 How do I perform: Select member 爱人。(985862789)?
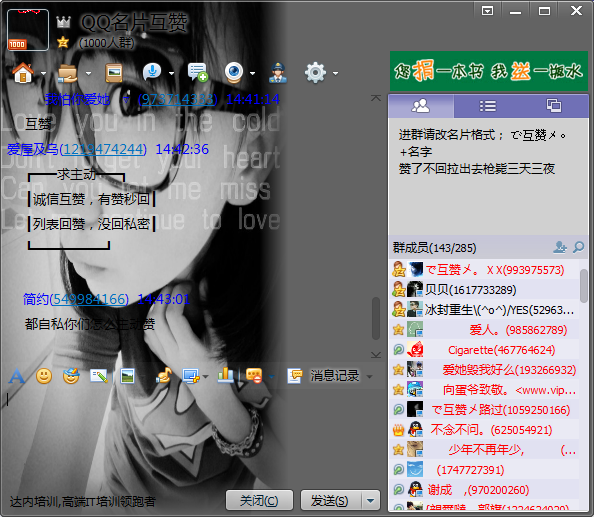(484, 330)
